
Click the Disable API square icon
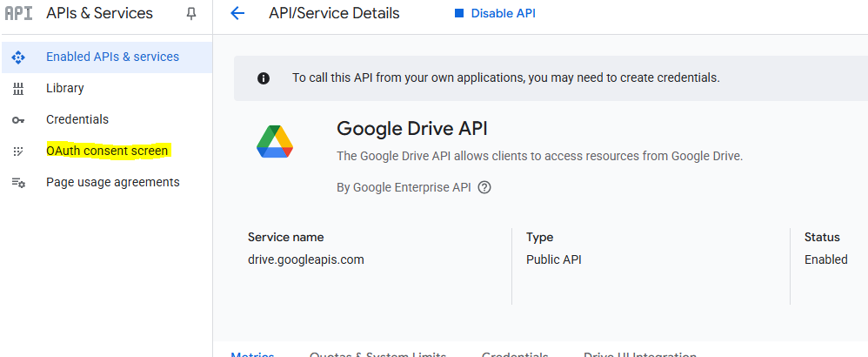click(x=459, y=13)
